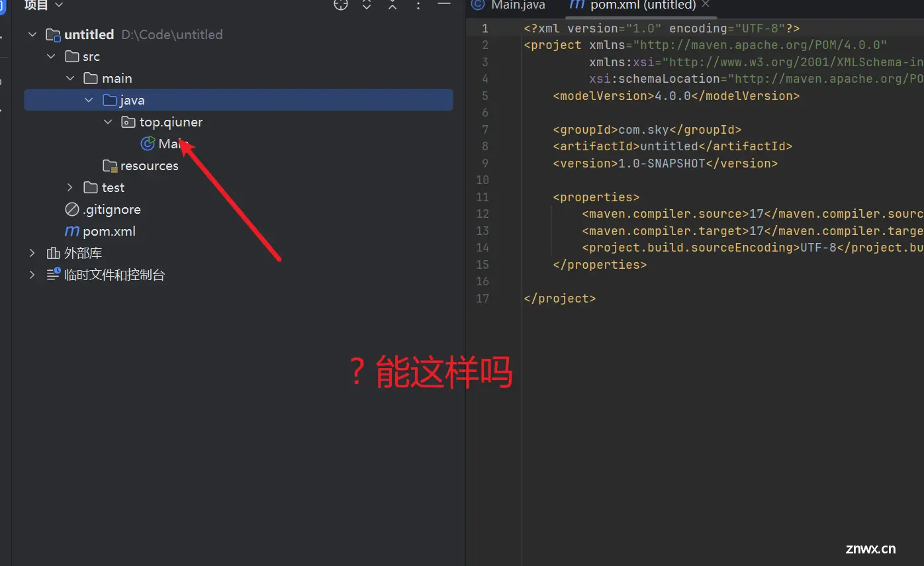Click the version 1.0-SNAPSHOT text
Viewport: 924px width, 566px height.
(x=665, y=163)
